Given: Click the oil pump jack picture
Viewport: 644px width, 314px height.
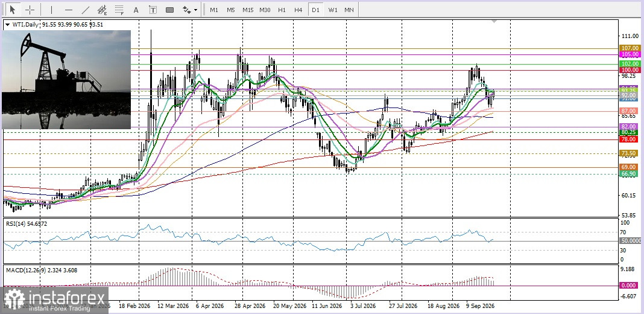Looking at the screenshot, I should [66, 80].
